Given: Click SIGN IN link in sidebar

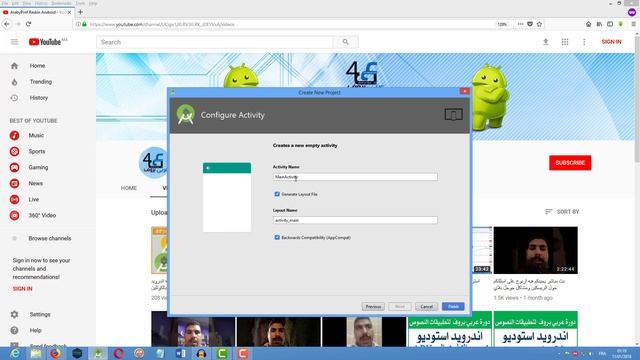Looking at the screenshot, I should click(x=22, y=289).
